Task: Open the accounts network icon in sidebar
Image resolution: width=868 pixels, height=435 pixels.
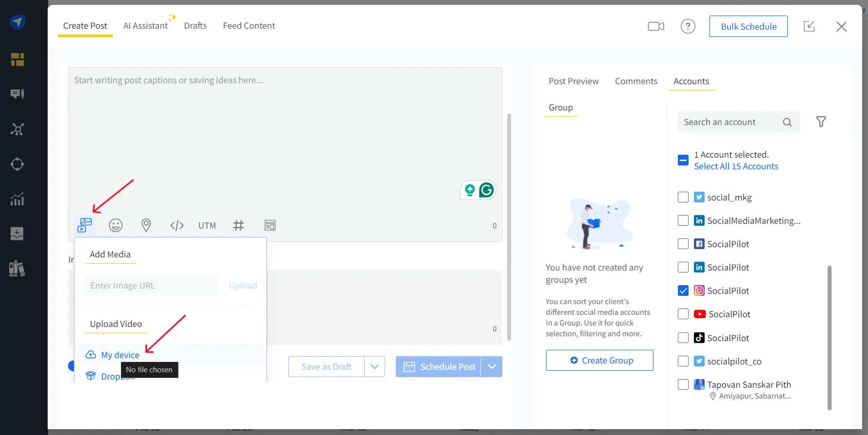Action: pyautogui.click(x=18, y=129)
